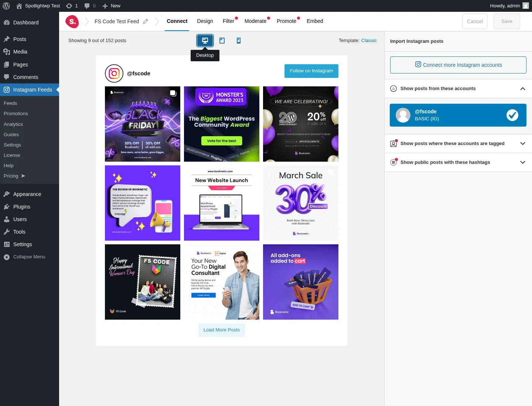The width and height of the screenshot is (532, 406).
Task: Click the Spotlight S logo
Action: click(x=72, y=21)
